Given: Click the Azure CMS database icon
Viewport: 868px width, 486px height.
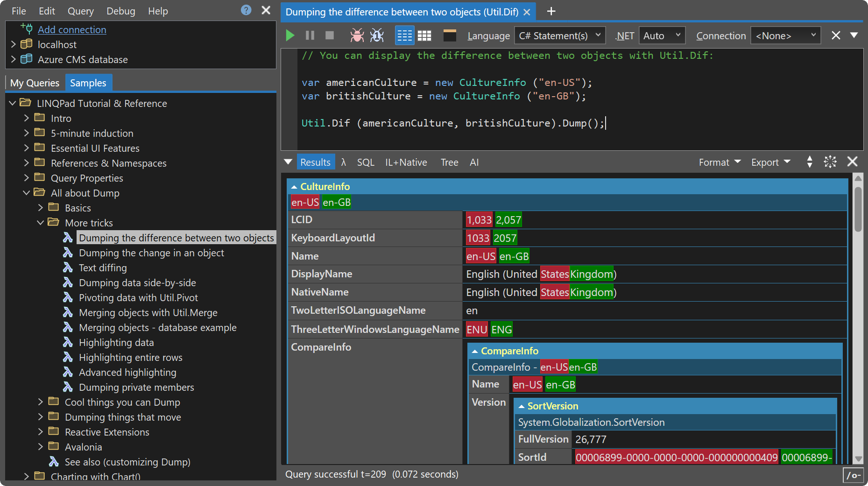Looking at the screenshot, I should [x=27, y=59].
